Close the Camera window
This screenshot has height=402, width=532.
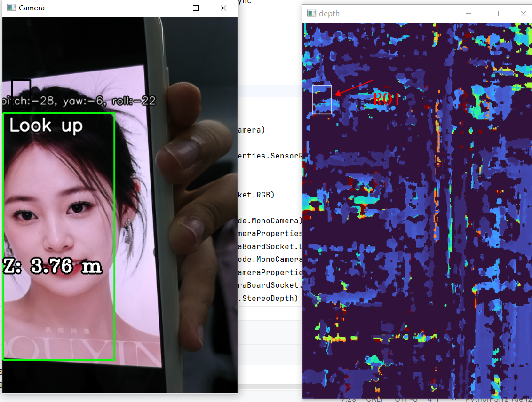[223, 8]
